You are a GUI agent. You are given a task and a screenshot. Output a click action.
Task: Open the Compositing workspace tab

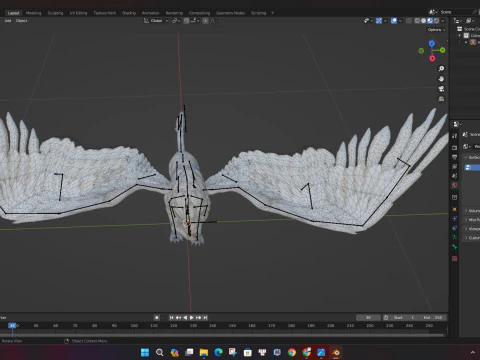[x=199, y=13]
